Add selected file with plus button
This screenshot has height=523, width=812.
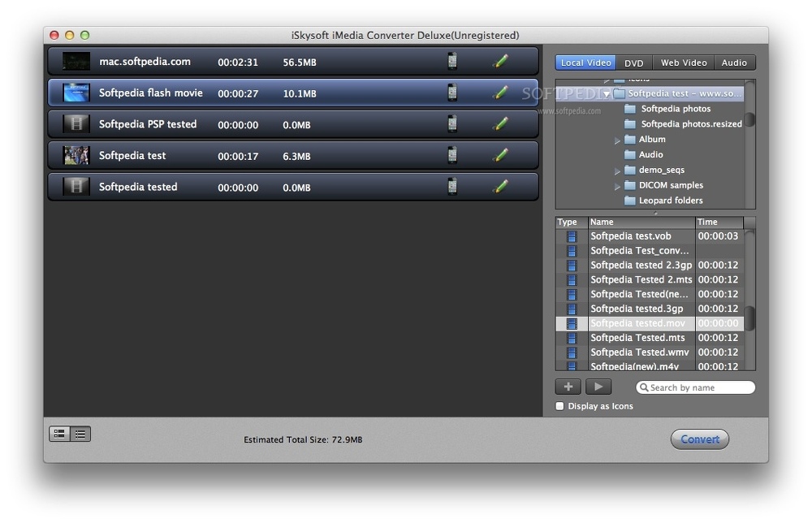tap(568, 387)
